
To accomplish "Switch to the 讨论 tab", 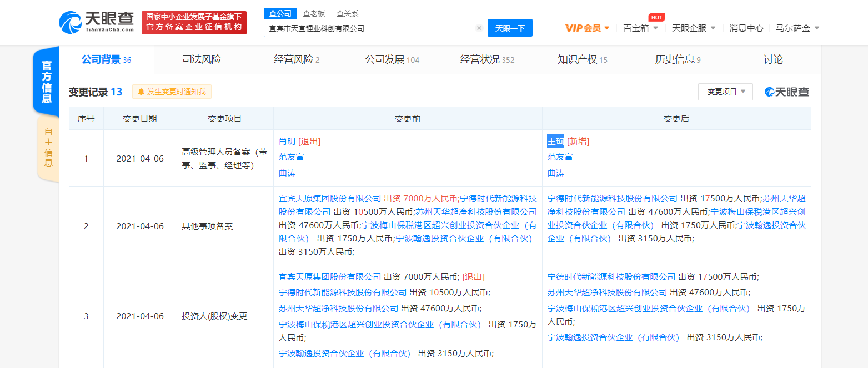I will coord(773,59).
